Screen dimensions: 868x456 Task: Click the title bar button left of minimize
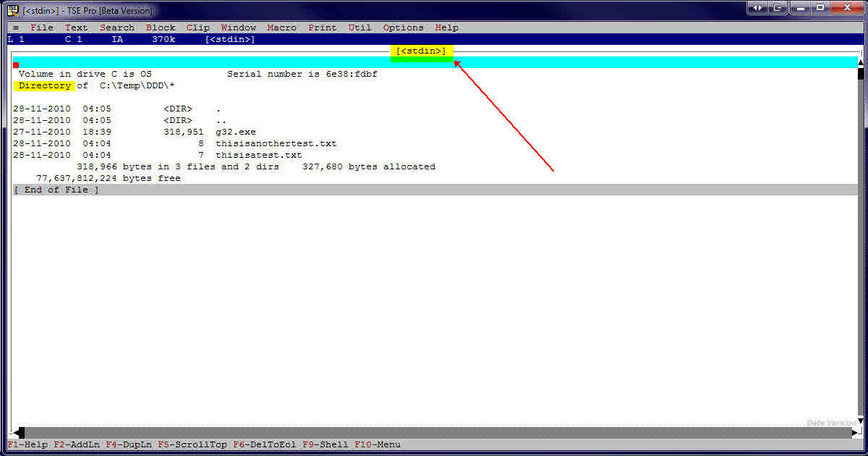point(778,8)
